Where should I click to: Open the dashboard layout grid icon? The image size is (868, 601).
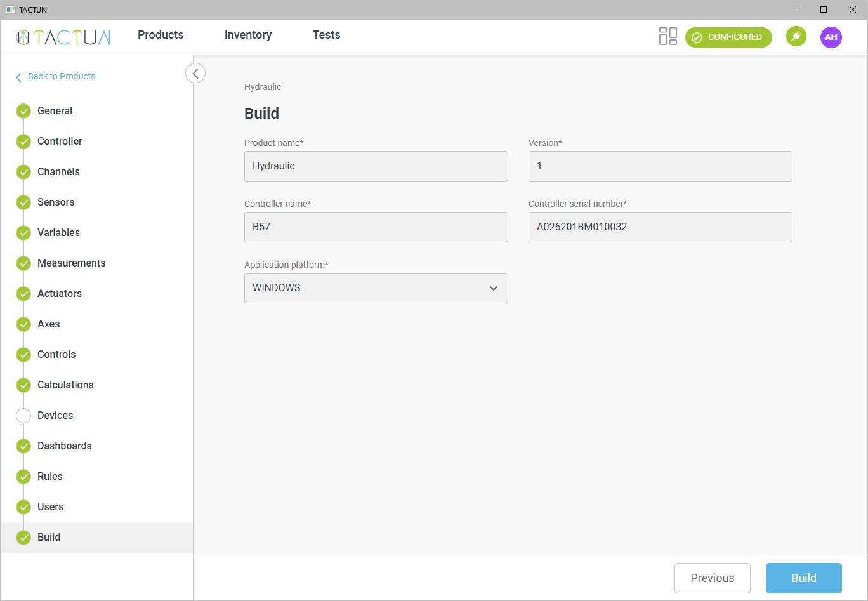668,36
